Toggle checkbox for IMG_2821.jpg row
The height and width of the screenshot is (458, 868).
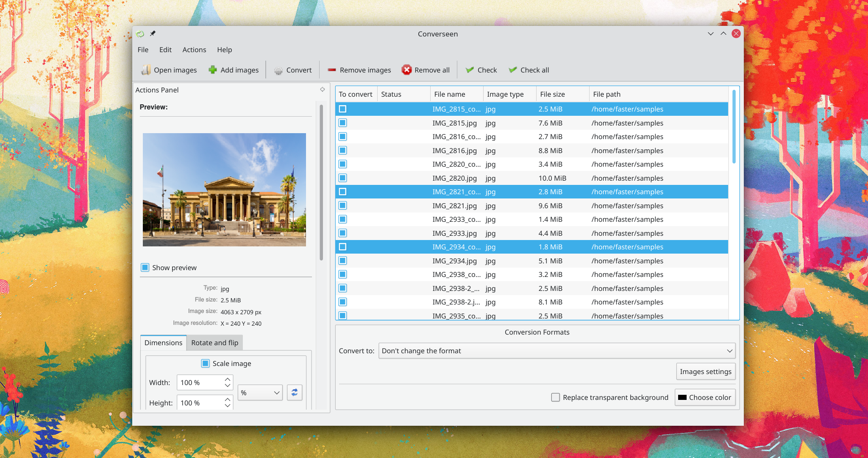(x=343, y=206)
